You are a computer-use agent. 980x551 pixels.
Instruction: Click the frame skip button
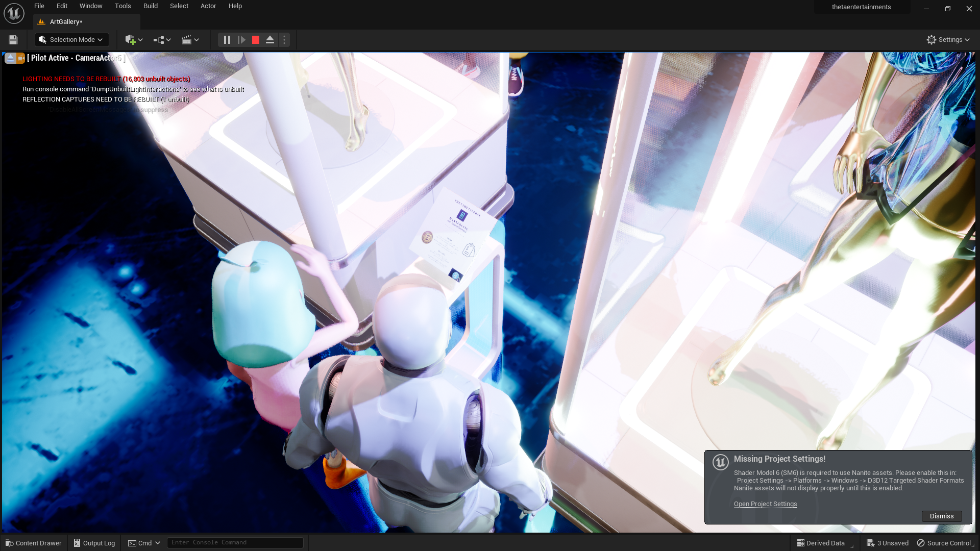coord(241,40)
